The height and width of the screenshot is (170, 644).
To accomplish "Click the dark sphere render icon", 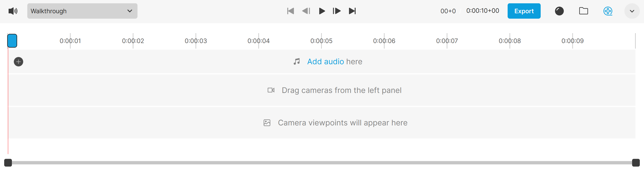I will click(x=559, y=11).
